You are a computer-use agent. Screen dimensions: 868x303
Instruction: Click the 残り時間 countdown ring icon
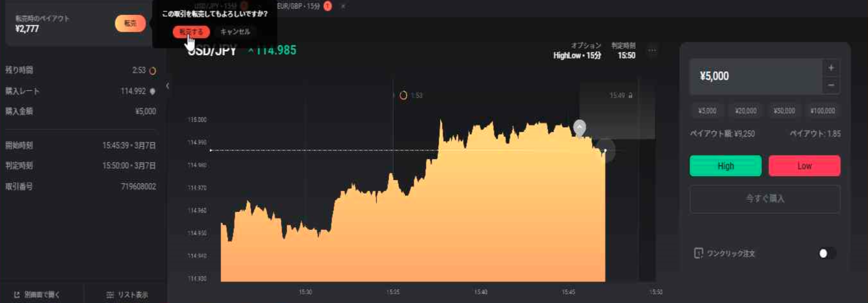tap(152, 71)
